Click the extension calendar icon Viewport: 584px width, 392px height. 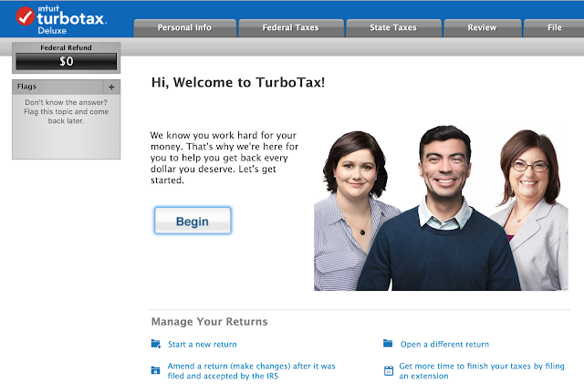point(389,371)
